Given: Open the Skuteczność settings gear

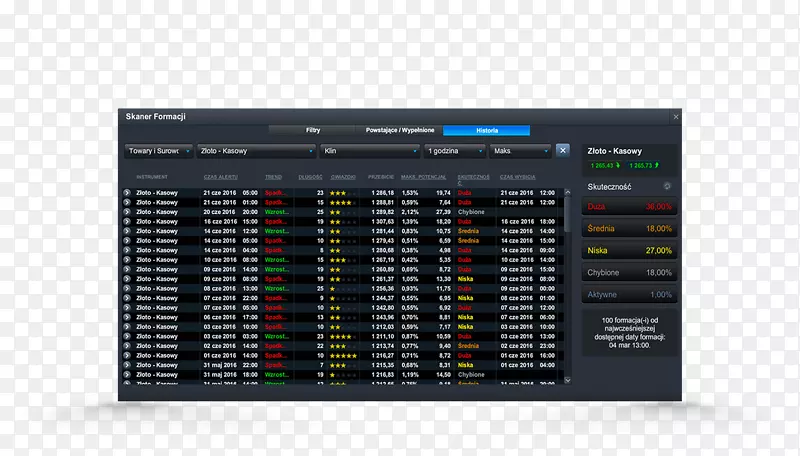Looking at the screenshot, I should coord(664,186).
